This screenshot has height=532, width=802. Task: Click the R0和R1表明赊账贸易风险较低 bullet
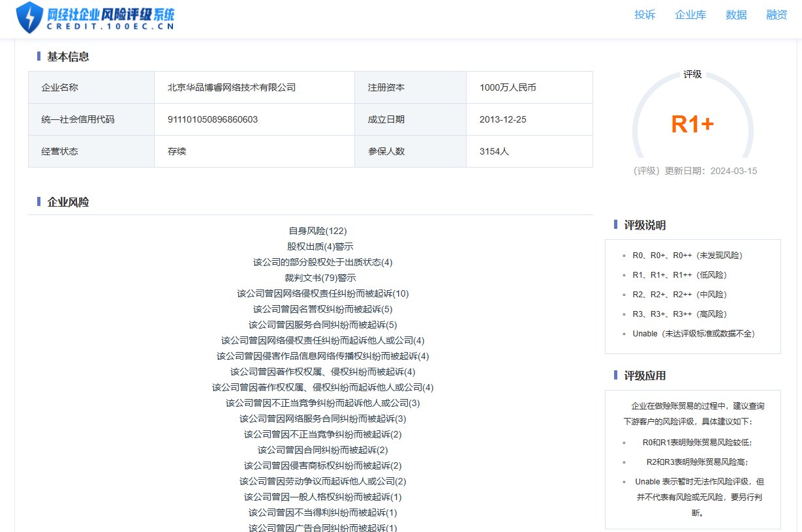(x=697, y=443)
